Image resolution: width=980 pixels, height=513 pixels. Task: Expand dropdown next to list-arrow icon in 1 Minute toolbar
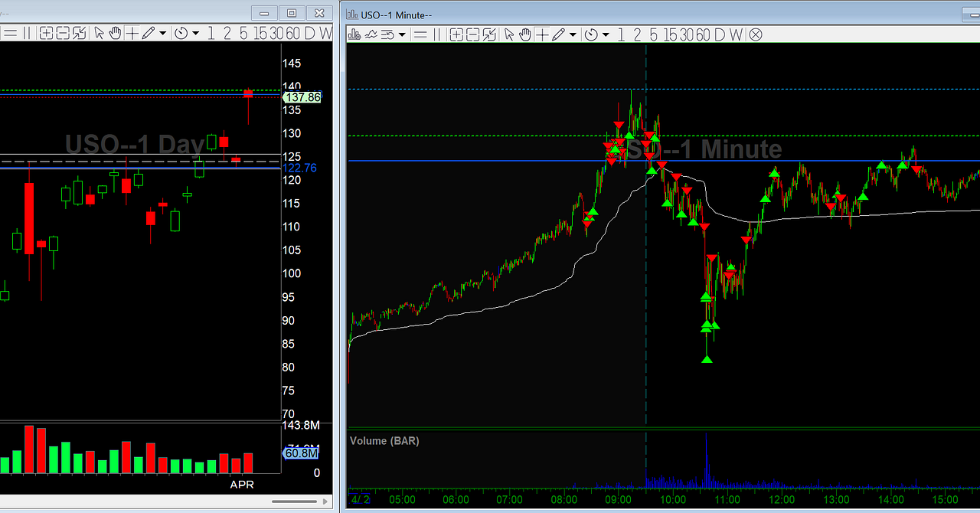pos(402,34)
